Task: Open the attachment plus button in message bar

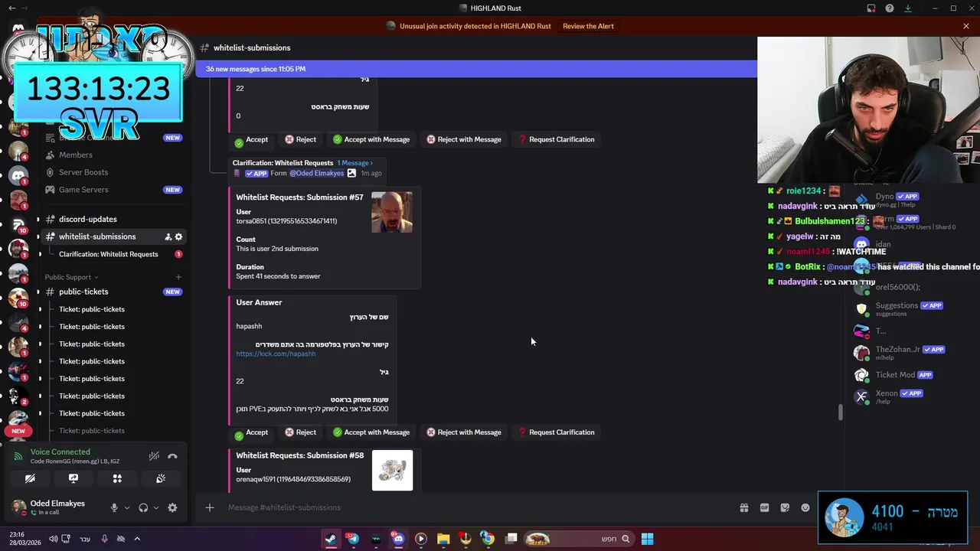Action: pos(209,507)
